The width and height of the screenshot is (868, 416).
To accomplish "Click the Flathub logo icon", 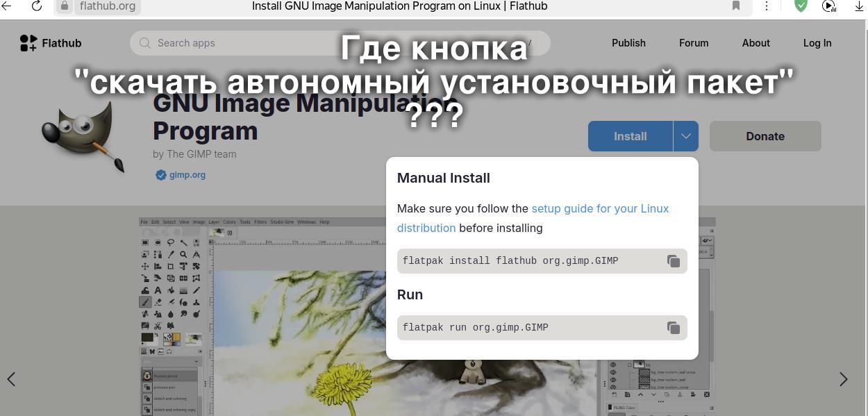I will (x=28, y=43).
